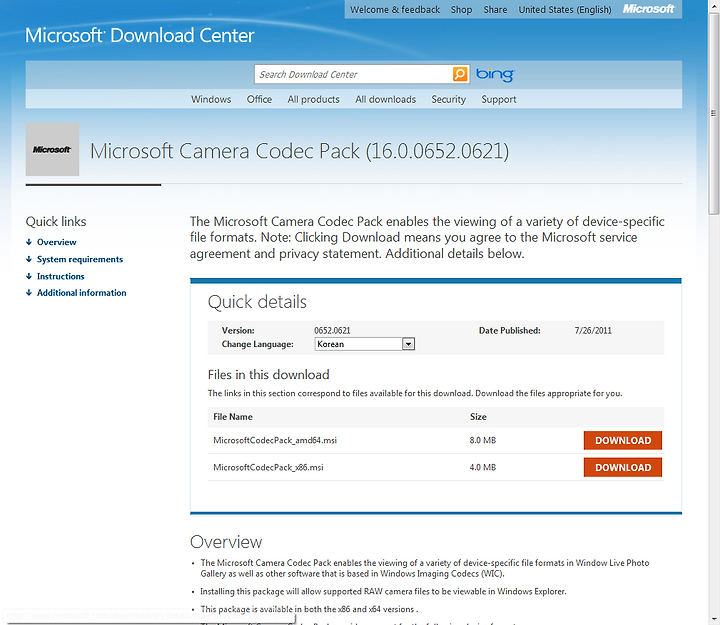Click the Overview section heading
This screenshot has width=720, height=625.
[x=226, y=542]
